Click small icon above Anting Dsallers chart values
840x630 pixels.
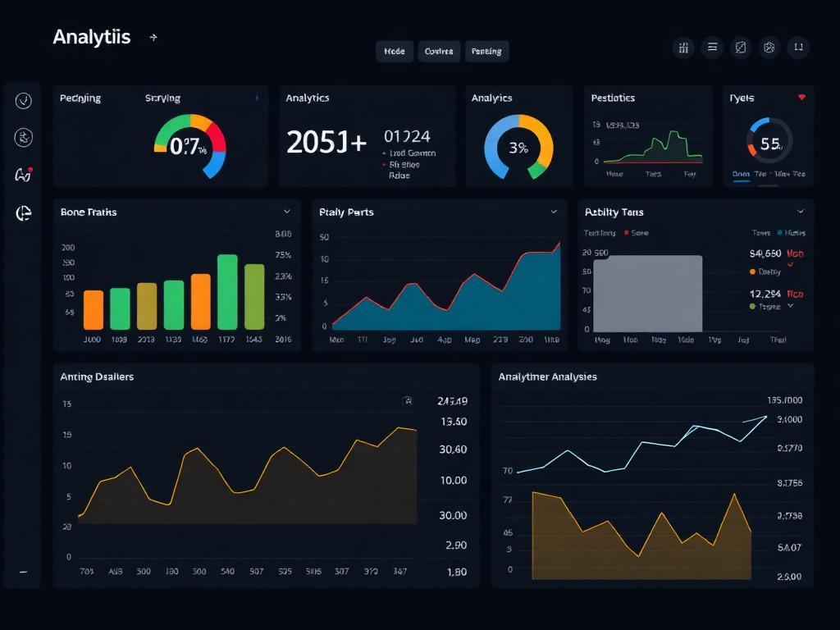pos(407,400)
